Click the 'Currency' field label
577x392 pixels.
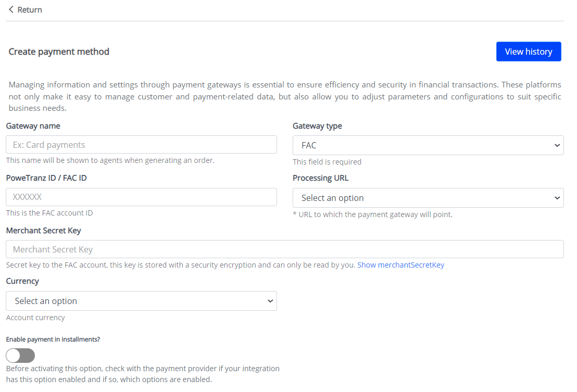click(22, 281)
